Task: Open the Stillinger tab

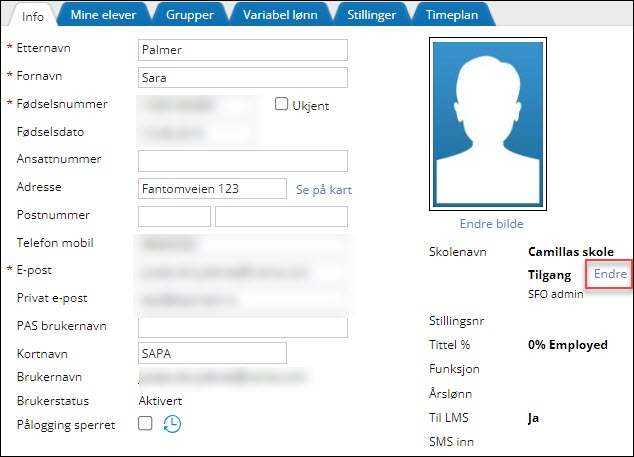Action: [383, 14]
